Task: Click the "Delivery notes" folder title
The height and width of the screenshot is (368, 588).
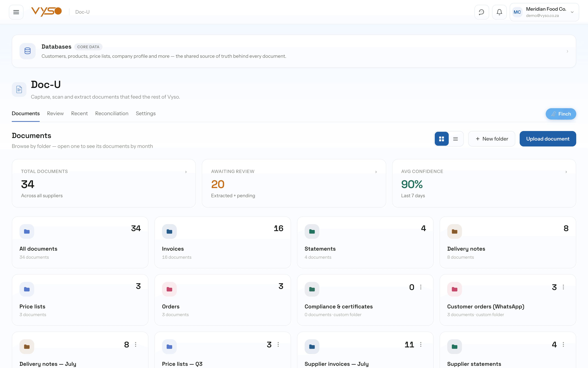Action: 466,249
